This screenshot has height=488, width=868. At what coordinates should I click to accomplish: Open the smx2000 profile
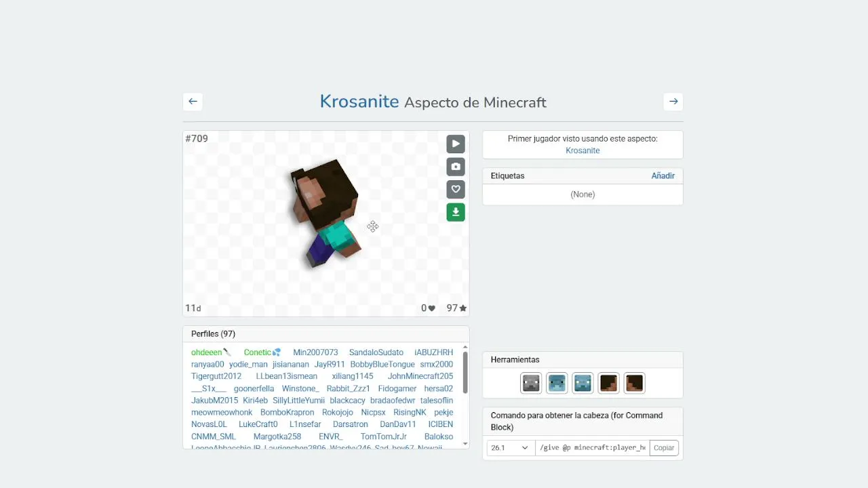[437, 365]
